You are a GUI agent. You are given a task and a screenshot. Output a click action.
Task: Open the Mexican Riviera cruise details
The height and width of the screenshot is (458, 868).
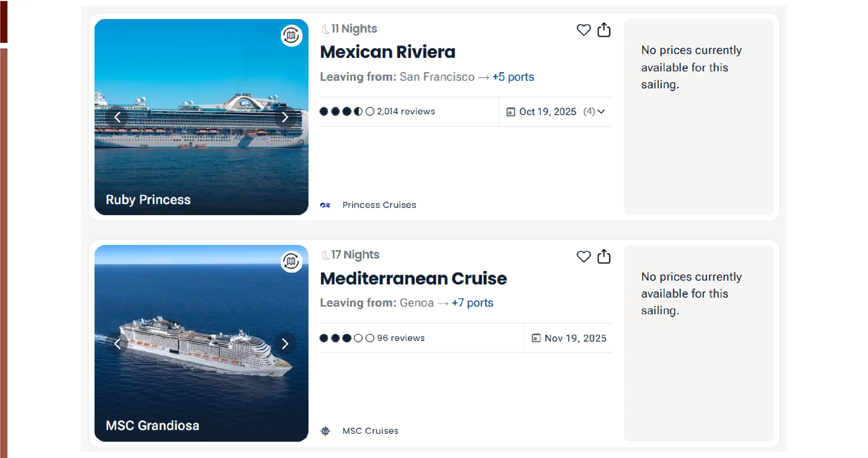click(387, 52)
